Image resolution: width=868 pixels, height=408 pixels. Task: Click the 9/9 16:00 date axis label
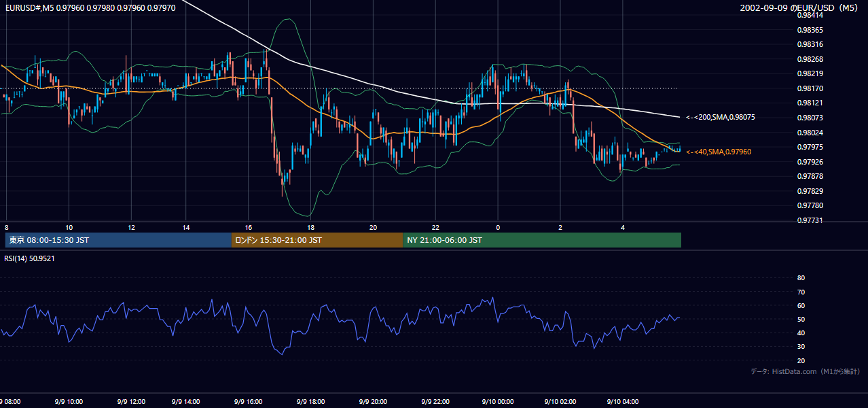[x=249, y=402]
